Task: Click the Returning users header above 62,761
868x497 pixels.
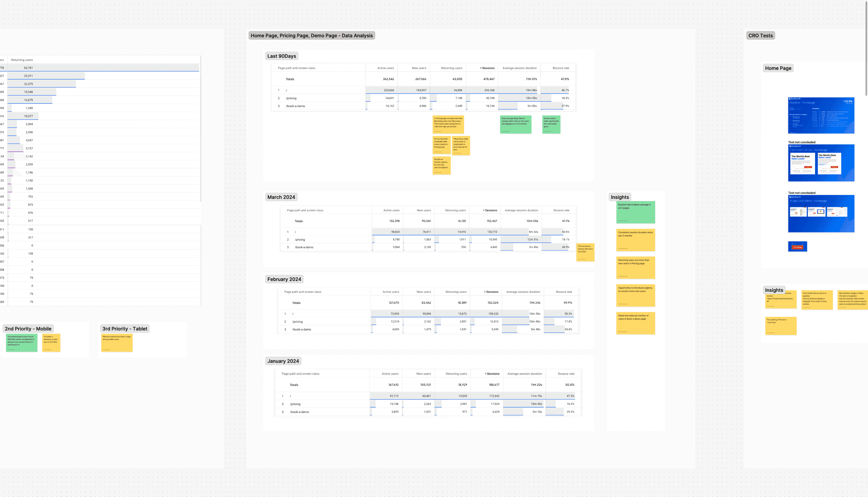Action: [22, 60]
